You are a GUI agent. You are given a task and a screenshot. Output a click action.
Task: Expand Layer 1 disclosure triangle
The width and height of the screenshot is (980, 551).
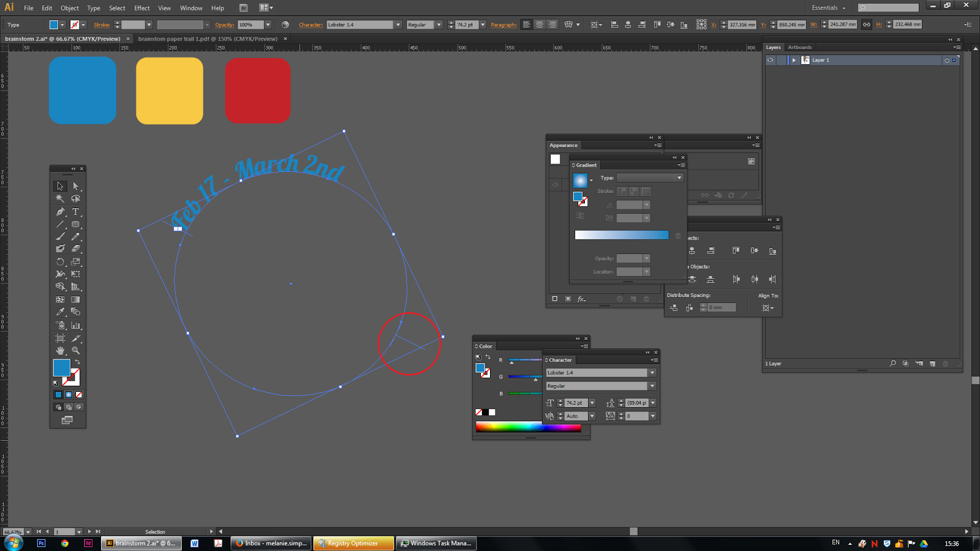[x=794, y=60]
